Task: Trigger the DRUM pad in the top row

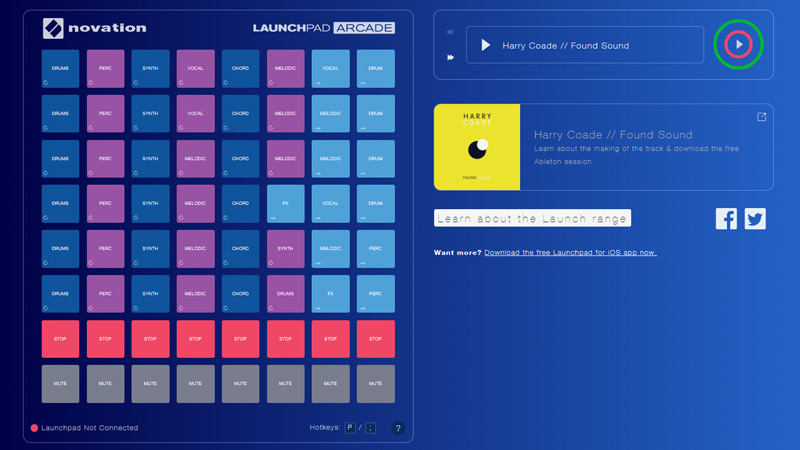Action: 376,68
